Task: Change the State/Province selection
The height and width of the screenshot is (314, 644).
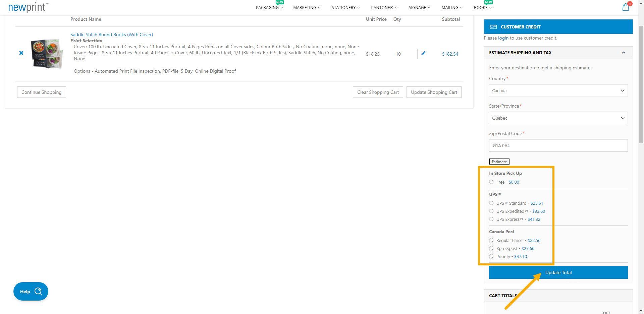Action: pyautogui.click(x=558, y=118)
